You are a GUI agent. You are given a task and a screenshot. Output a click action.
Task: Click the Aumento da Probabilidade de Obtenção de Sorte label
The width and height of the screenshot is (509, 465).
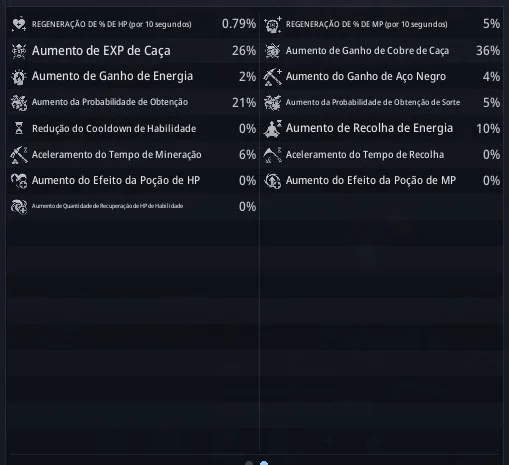tap(373, 102)
